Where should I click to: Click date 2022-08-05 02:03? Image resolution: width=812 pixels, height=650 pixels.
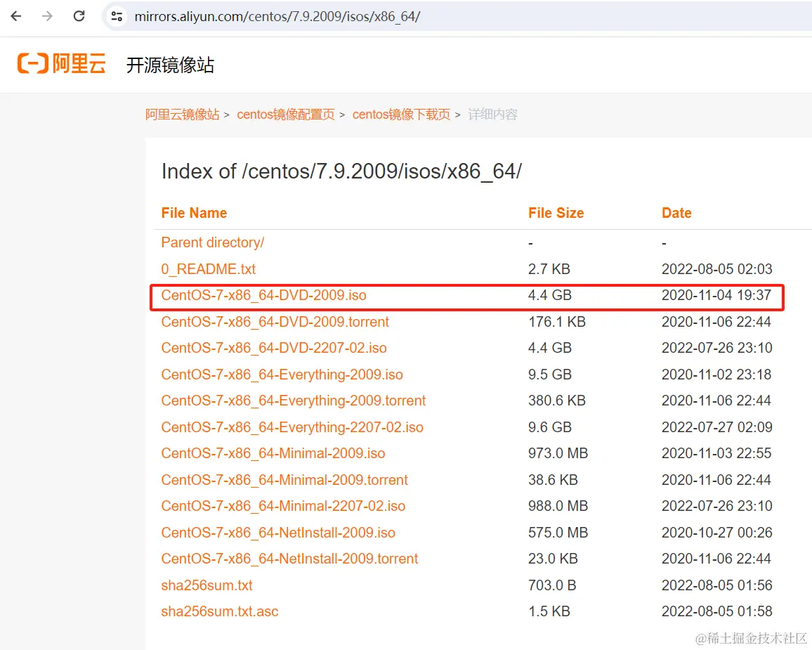[716, 269]
